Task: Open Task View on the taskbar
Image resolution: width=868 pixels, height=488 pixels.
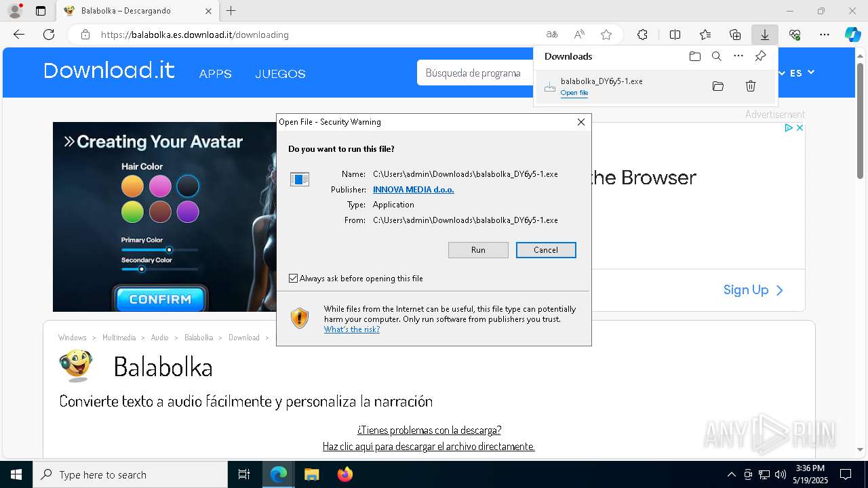Action: [244, 474]
